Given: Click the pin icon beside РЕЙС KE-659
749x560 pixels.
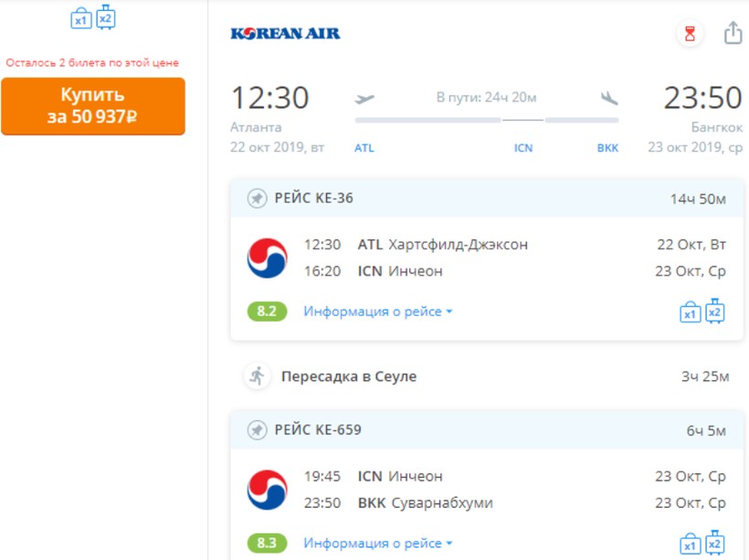Looking at the screenshot, I should [257, 429].
